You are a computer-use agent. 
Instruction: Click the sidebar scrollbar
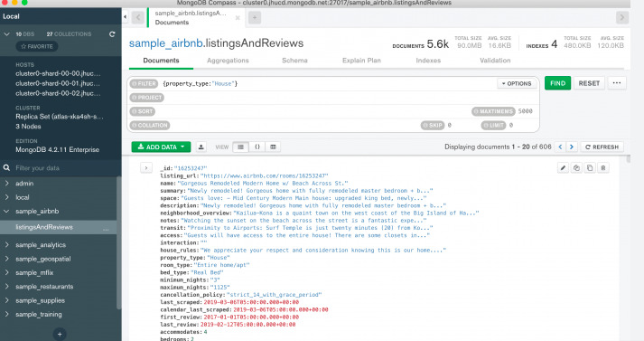[x=119, y=242]
